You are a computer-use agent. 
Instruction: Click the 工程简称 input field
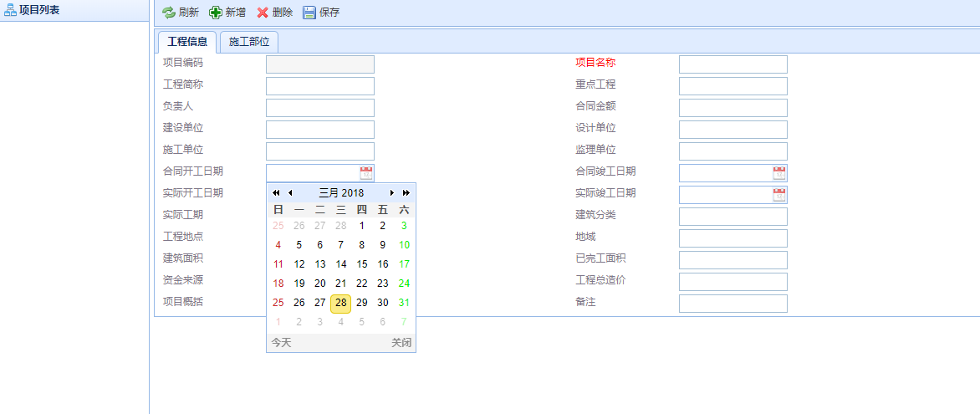coord(320,86)
